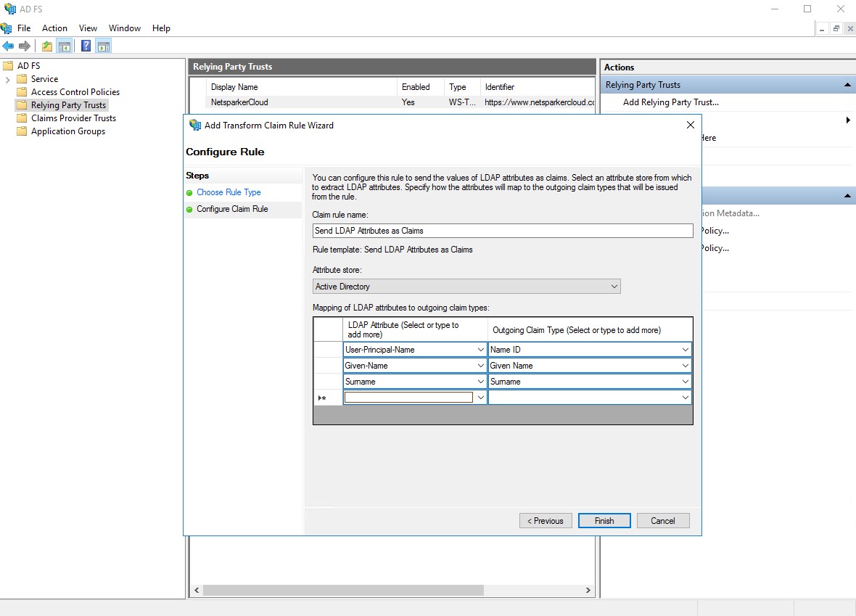Click the Forward arrow toolbar icon
This screenshot has width=856, height=616.
(25, 46)
